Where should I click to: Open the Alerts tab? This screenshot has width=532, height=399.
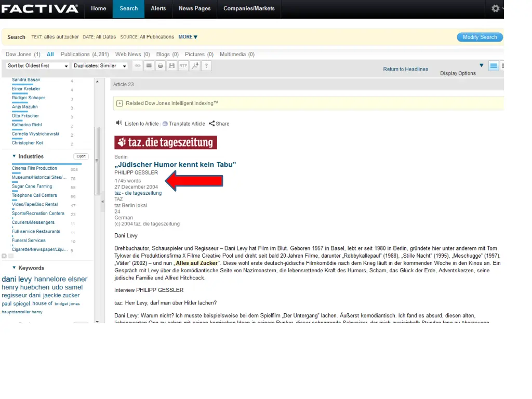pyautogui.click(x=158, y=8)
